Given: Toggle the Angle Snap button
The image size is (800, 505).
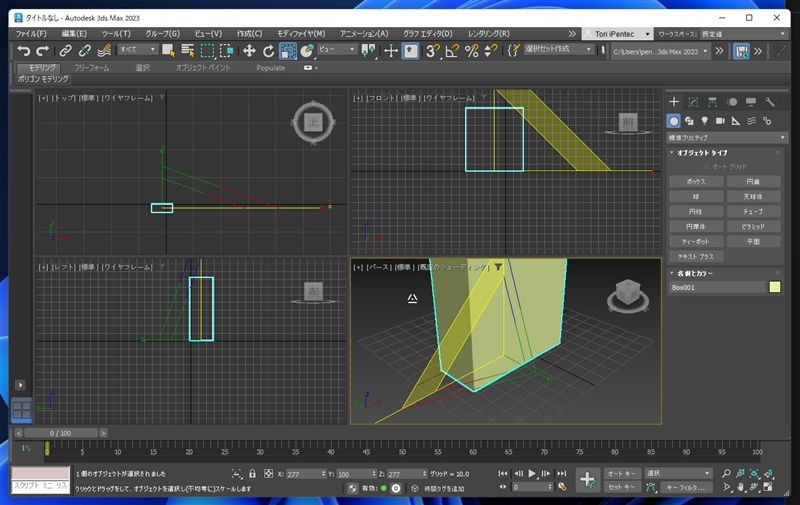Looking at the screenshot, I should coord(452,50).
